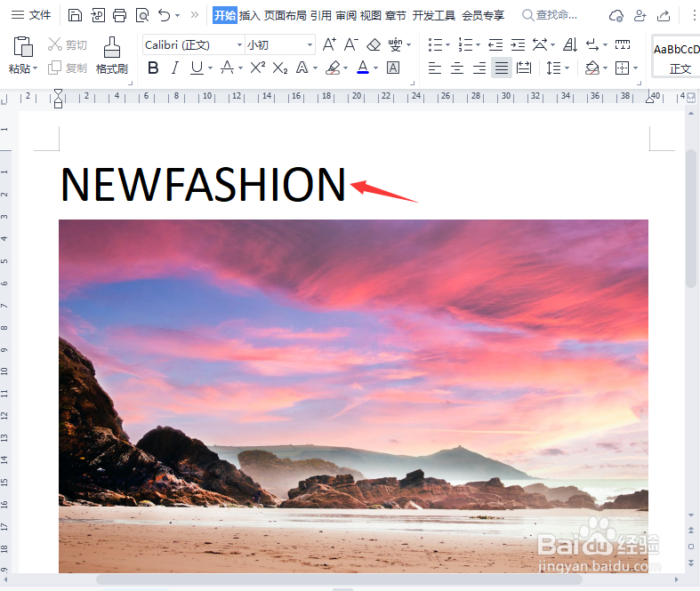The height and width of the screenshot is (591, 700).
Task: Click the character border A icon
Action: [393, 68]
